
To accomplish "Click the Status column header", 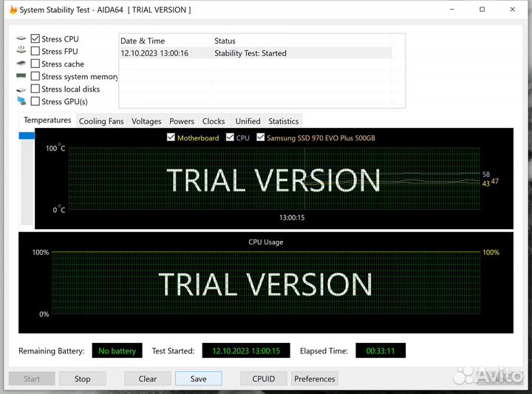I will pyautogui.click(x=302, y=41).
